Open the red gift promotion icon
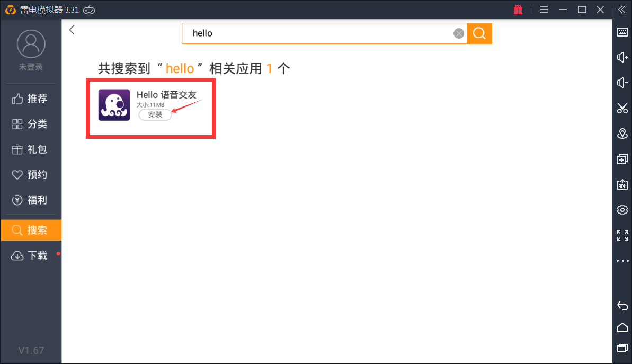632x364 pixels. point(518,10)
